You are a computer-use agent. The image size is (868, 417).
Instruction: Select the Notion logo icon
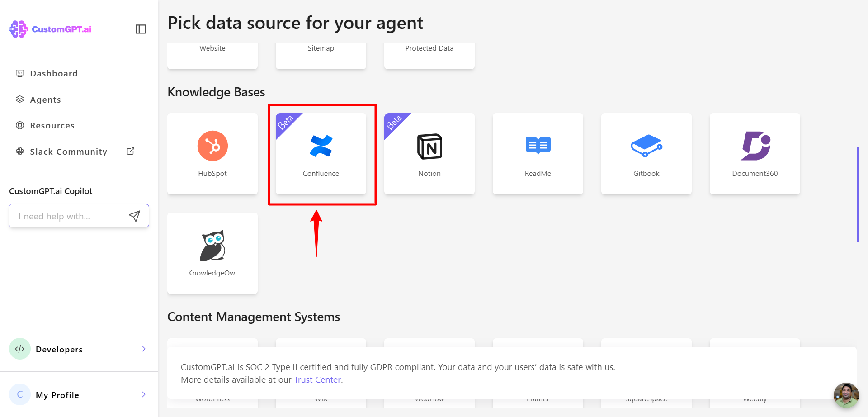point(429,146)
